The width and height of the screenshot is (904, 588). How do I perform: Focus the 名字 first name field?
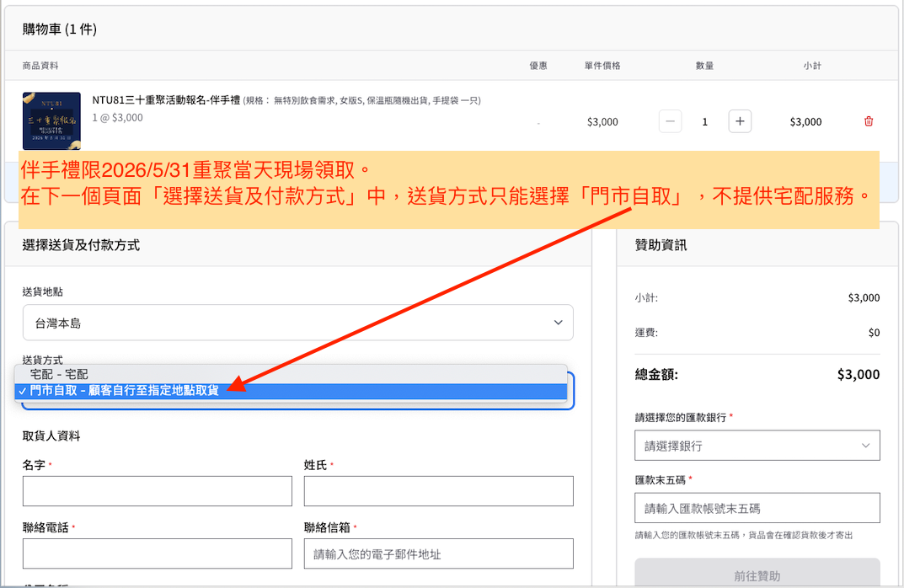click(x=157, y=491)
